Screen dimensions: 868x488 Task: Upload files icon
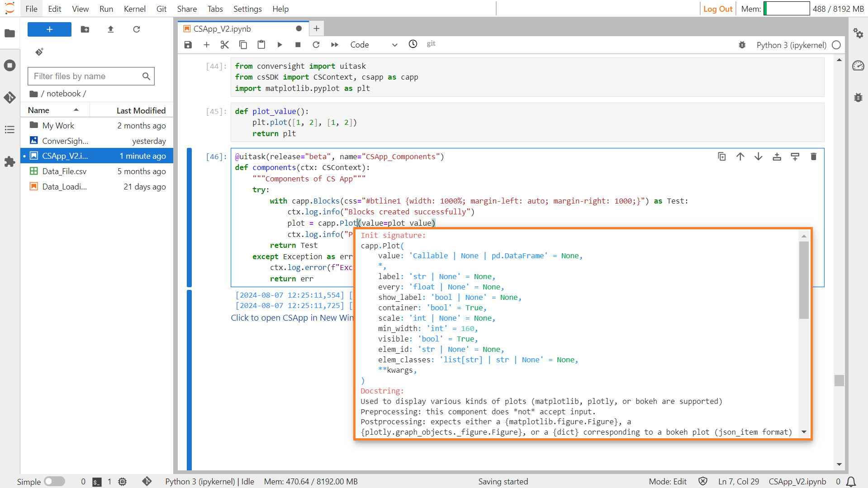[110, 29]
